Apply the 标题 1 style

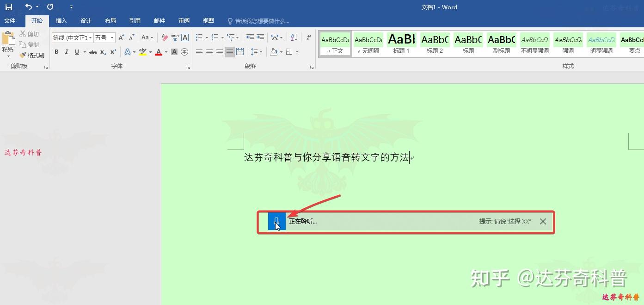(x=401, y=44)
